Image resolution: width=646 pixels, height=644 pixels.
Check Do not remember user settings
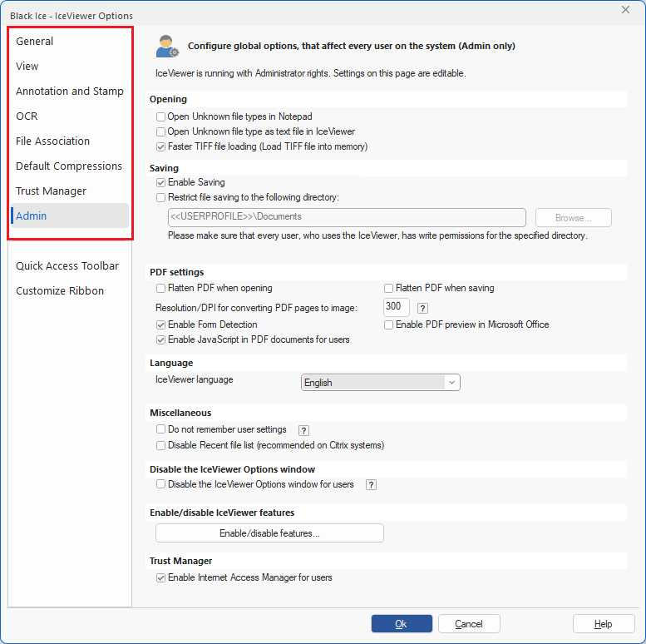(x=160, y=429)
